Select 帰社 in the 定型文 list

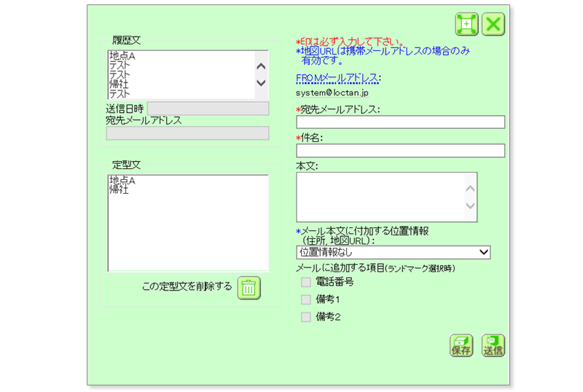click(x=119, y=189)
